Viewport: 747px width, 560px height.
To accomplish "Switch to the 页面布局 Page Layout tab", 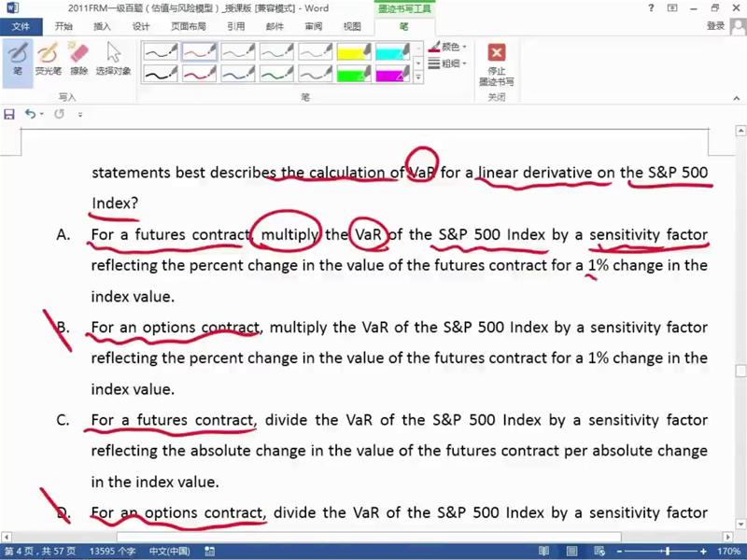I will pos(189,27).
